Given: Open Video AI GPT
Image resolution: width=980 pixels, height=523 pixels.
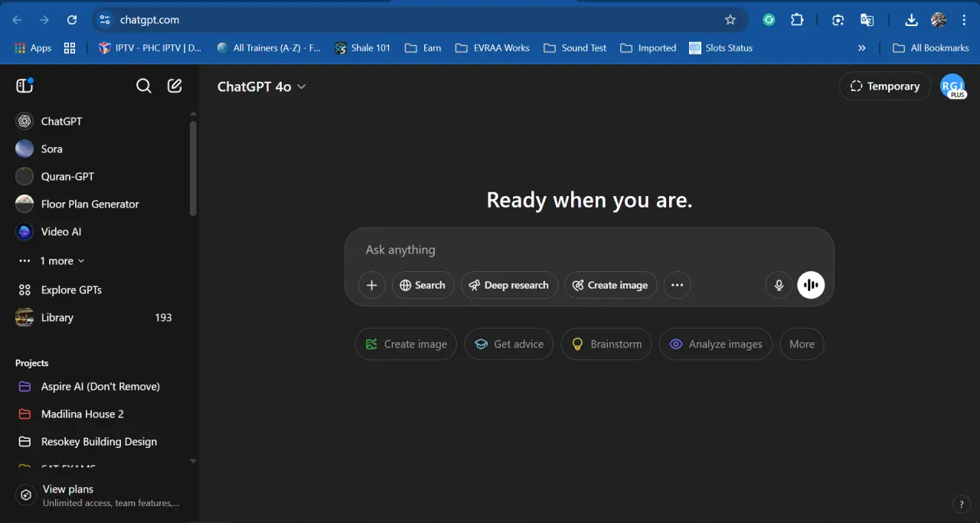Looking at the screenshot, I should coord(96,231).
